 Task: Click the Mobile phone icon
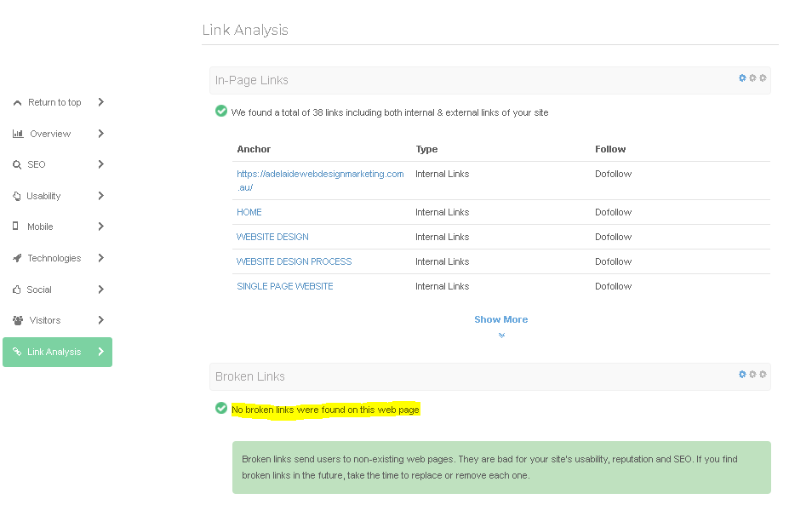click(x=15, y=226)
